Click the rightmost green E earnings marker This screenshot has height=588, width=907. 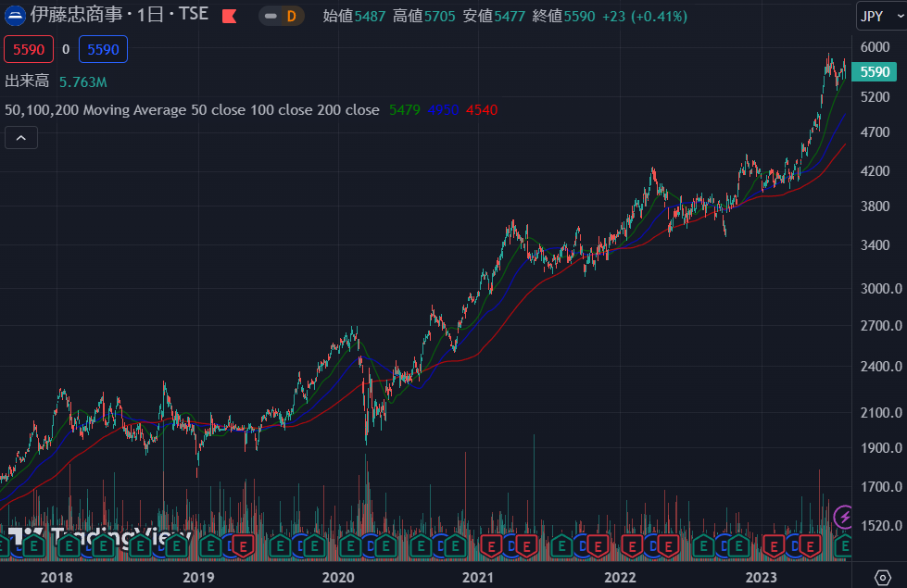pyautogui.click(x=845, y=545)
